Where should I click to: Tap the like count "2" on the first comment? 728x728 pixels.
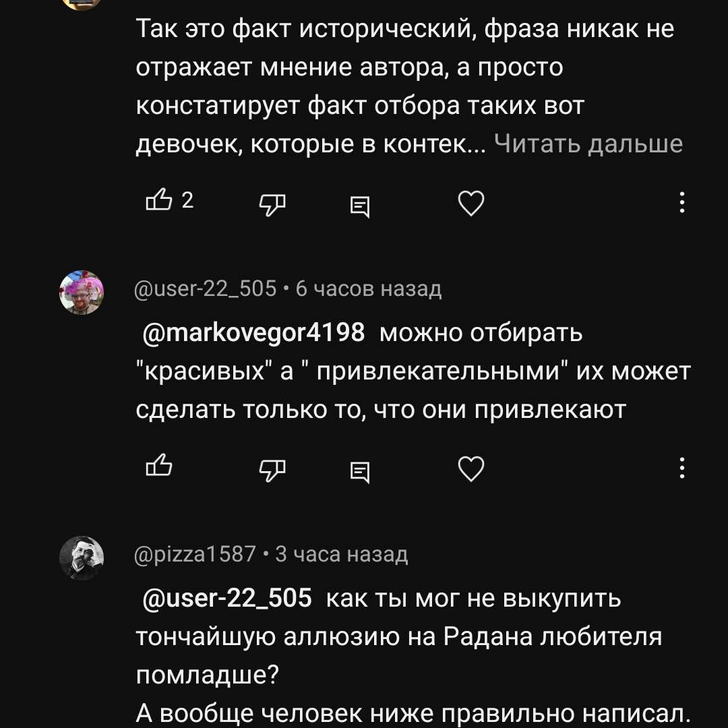pyautogui.click(x=187, y=200)
